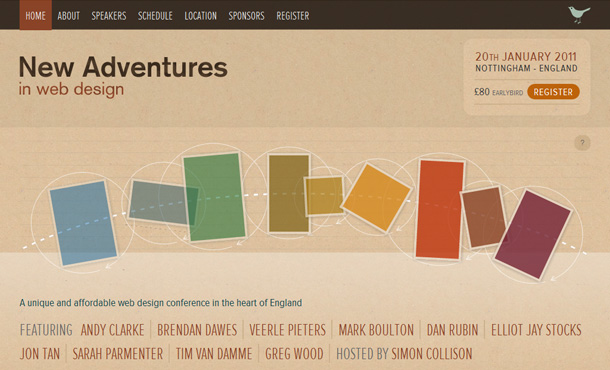Open Register in the navigation bar
The image size is (610, 370).
293,16
